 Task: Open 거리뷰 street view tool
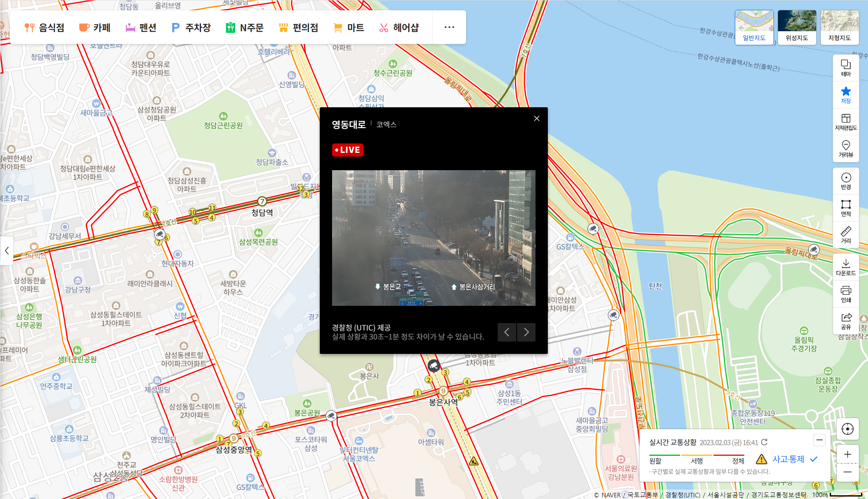pos(845,148)
